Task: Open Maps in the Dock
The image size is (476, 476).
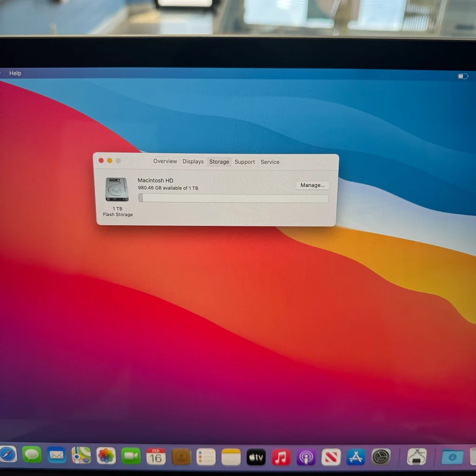Action: coord(81,456)
